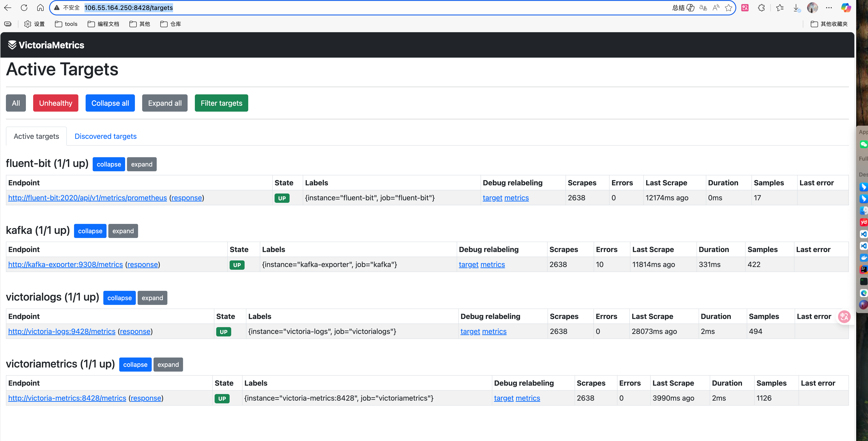
Task: Open kafka-exporter:9308/metrics endpoint link
Action: pyautogui.click(x=65, y=265)
